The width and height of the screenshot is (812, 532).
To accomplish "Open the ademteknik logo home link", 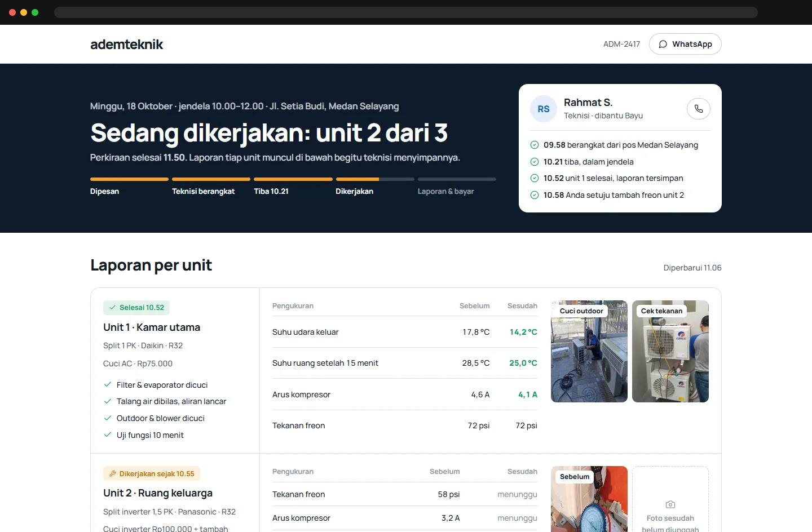I will (x=126, y=44).
